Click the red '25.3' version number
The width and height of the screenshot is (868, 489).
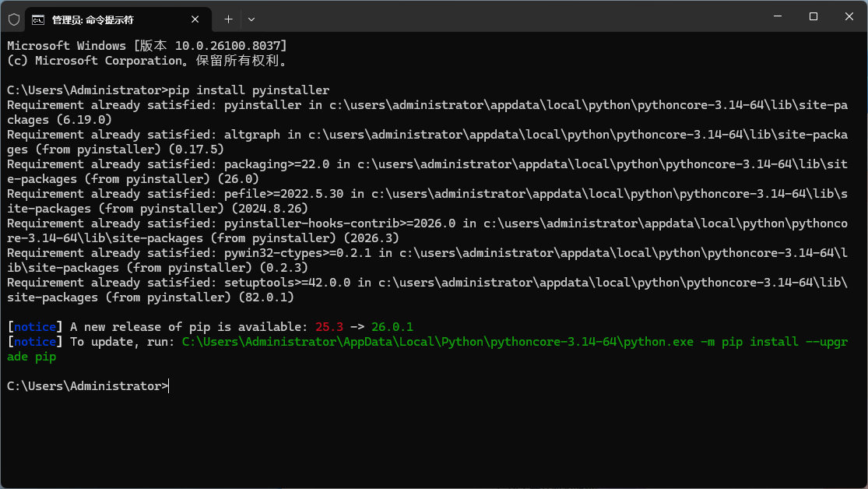(328, 326)
